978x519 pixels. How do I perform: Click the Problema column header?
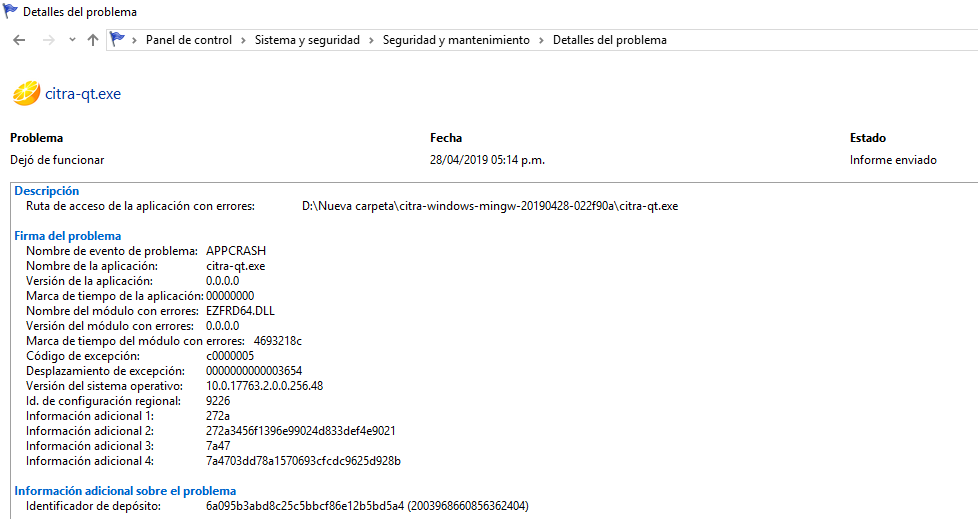36,138
